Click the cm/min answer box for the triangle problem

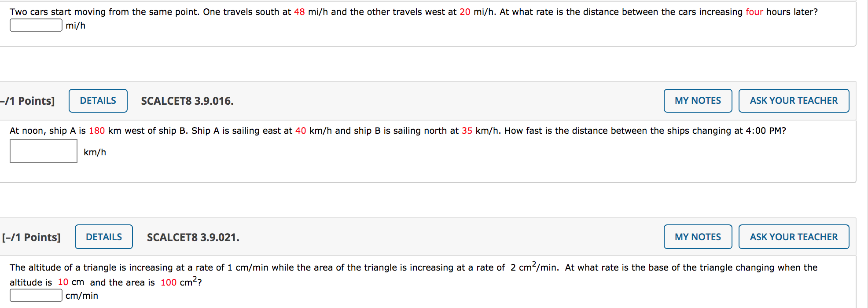(35, 295)
